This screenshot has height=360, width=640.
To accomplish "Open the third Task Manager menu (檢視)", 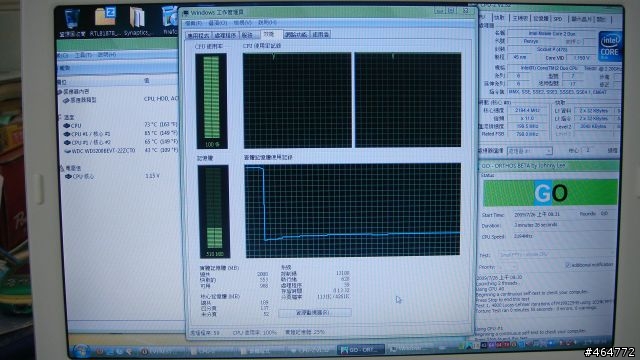I will [x=242, y=23].
